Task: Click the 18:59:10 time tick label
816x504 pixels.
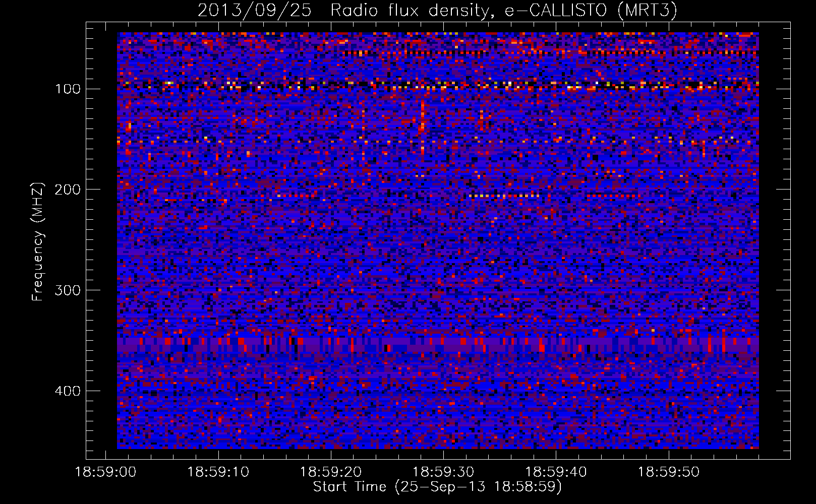Action: point(218,472)
